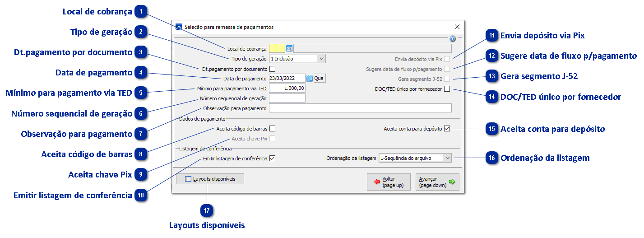The image size is (644, 238).
Task: Click the Observação para pagamento text field
Action: [x=360, y=108]
